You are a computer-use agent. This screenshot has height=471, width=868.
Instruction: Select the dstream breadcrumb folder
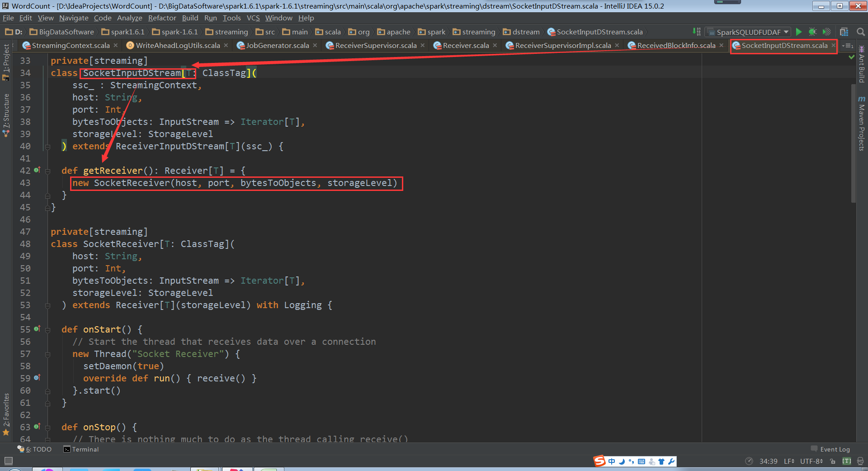coord(521,32)
